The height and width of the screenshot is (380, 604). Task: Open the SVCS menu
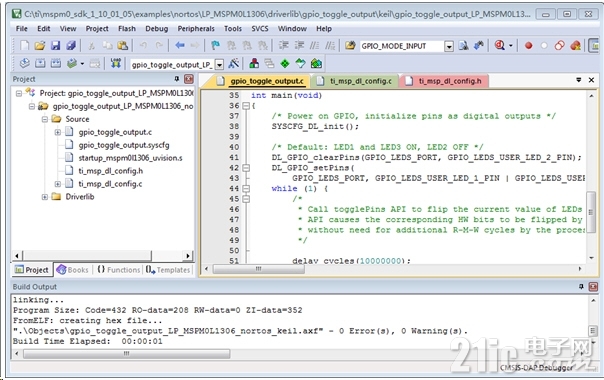[260, 29]
